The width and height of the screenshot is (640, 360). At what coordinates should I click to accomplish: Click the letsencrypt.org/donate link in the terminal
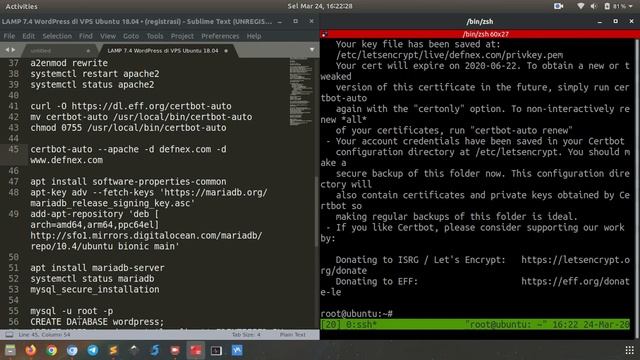576,260
